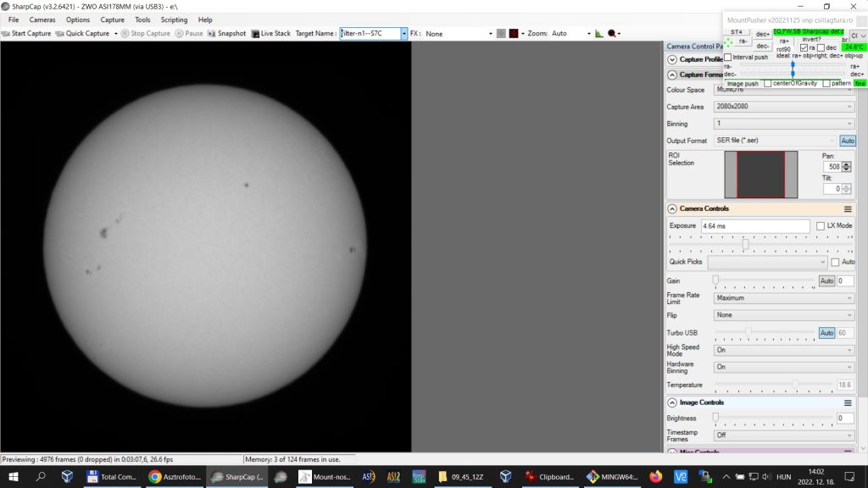Viewport: 868px width, 488px height.
Task: Open the Image Controls hamburger menu
Action: 848,402
